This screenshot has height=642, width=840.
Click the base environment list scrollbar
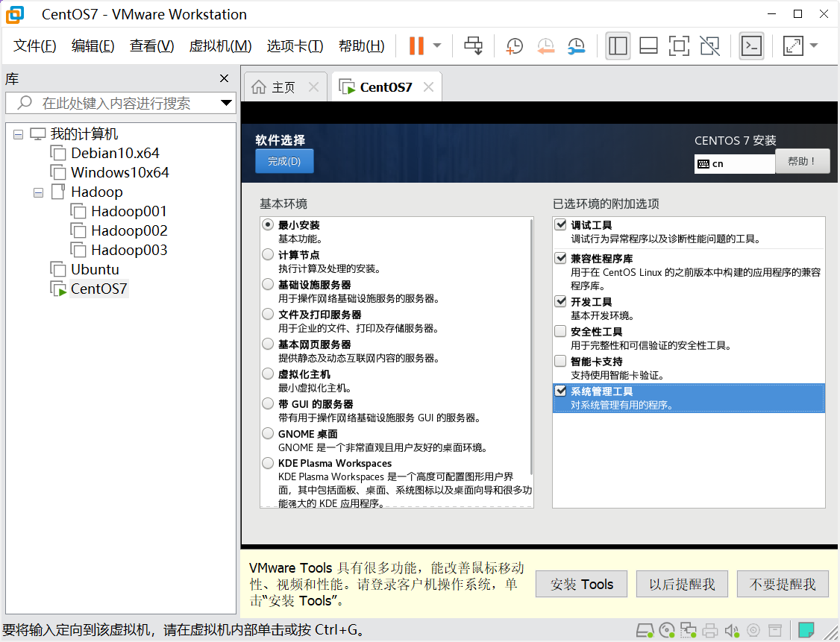click(x=531, y=347)
